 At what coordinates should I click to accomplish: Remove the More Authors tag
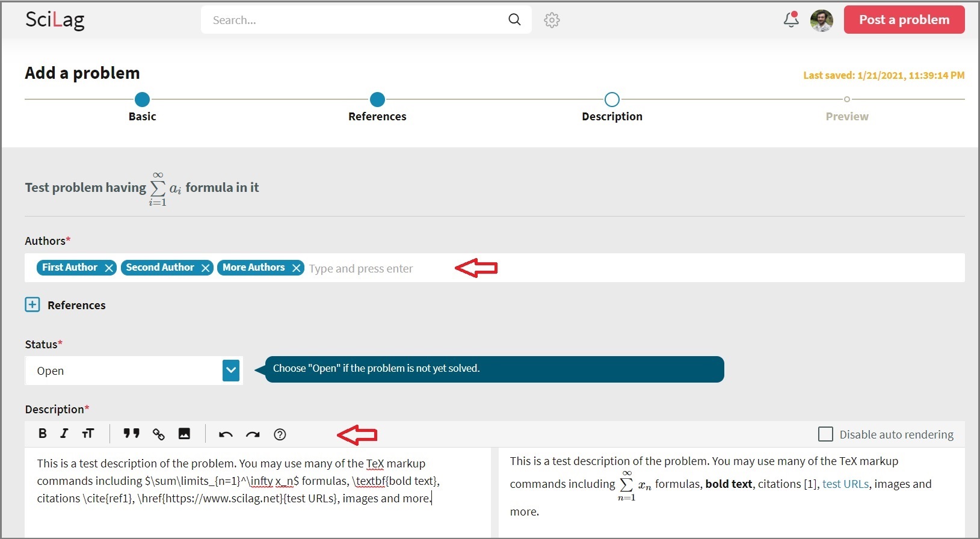tap(297, 268)
